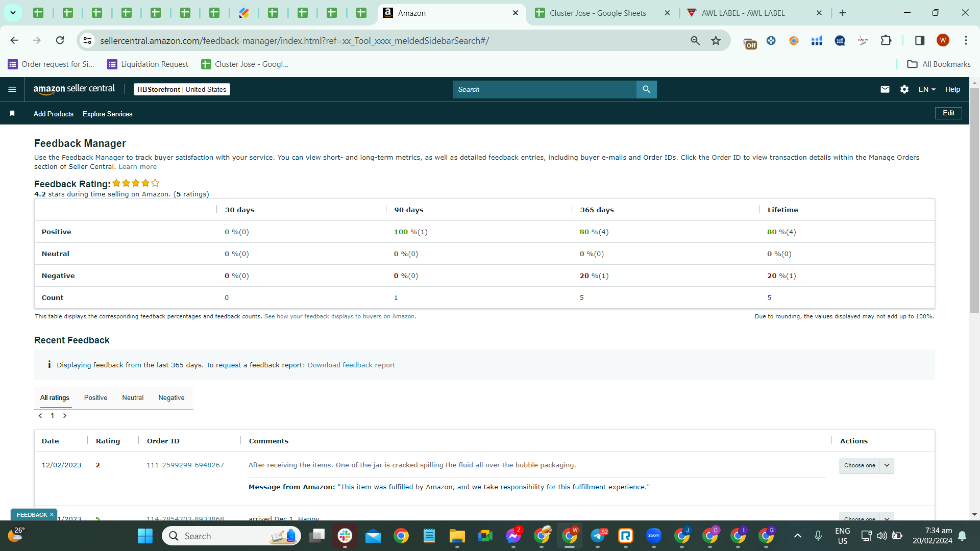Click Download feedback report link

pos(351,365)
